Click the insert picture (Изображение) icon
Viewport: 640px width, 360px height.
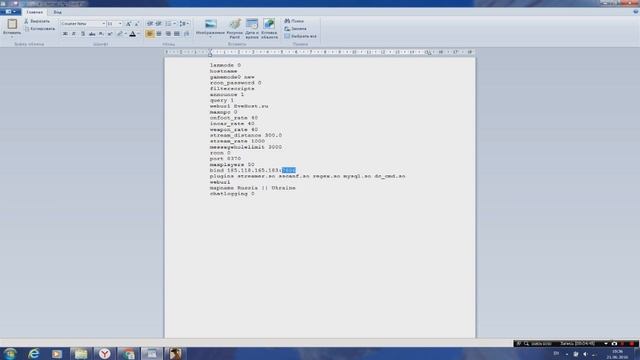coord(211,24)
